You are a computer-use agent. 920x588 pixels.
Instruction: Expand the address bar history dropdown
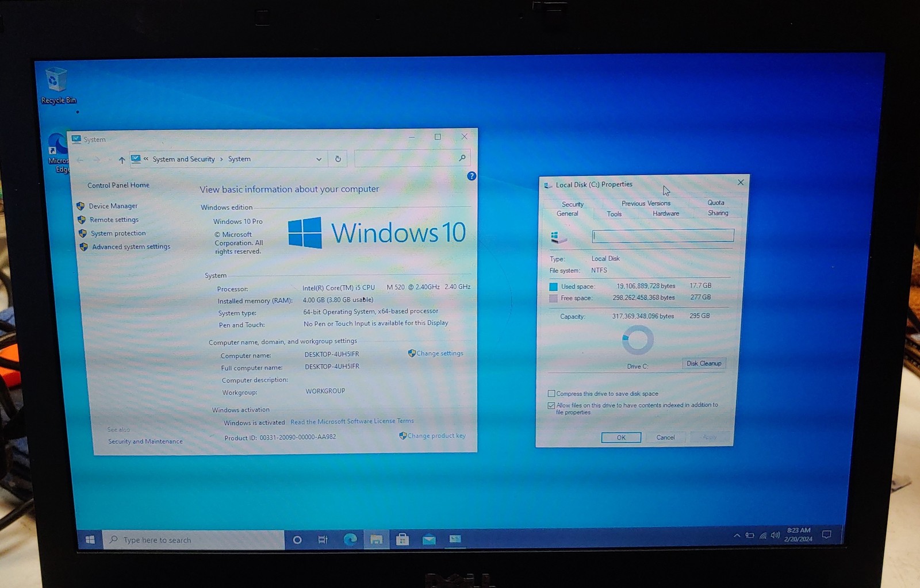pos(319,159)
